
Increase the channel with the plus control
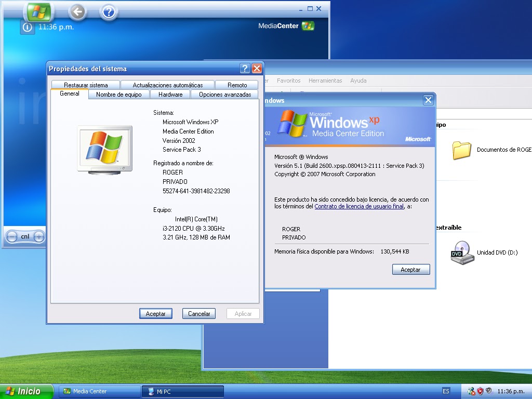point(38,236)
